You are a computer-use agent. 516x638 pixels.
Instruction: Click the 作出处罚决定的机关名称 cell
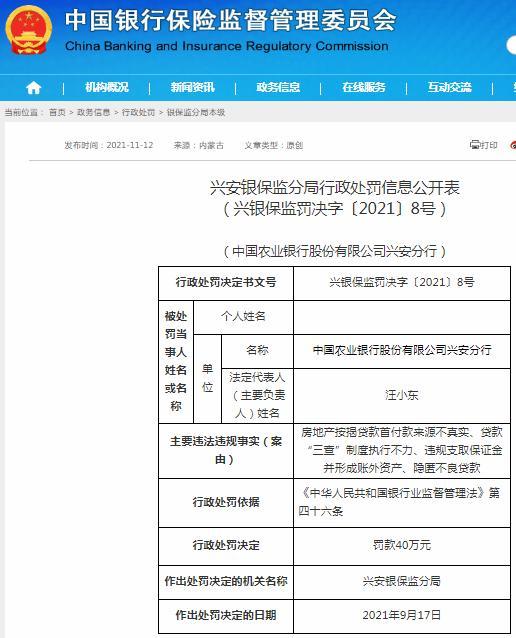(226, 582)
